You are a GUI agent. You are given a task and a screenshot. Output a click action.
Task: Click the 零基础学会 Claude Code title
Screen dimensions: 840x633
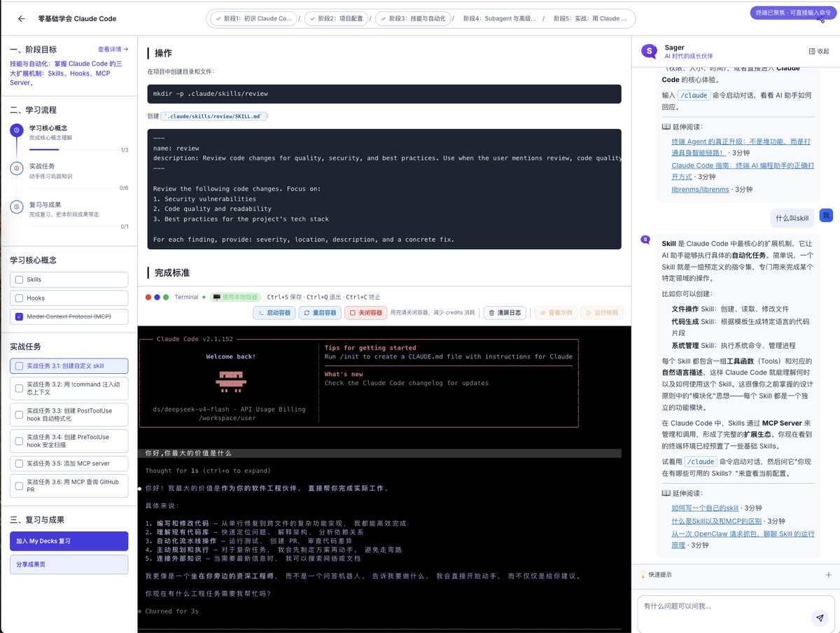77,19
